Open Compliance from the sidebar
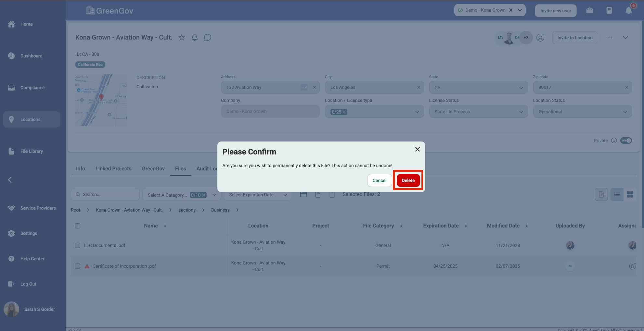Screen dimensions: 644x331 point(32,88)
